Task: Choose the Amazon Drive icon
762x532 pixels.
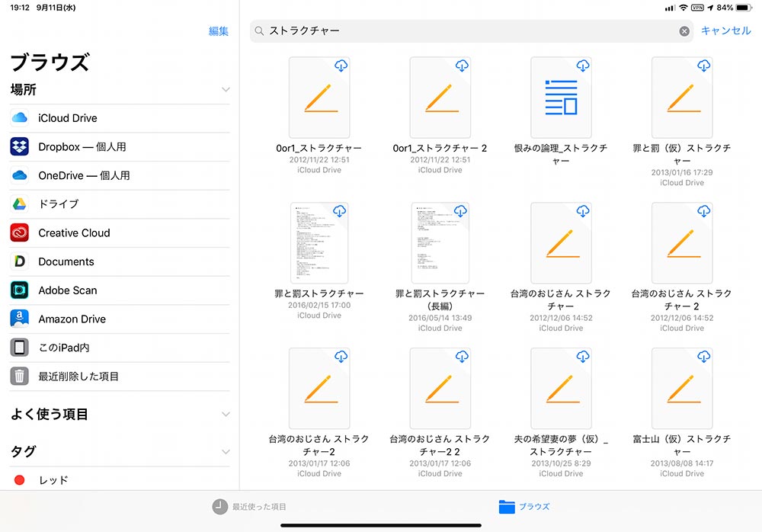Action: point(20,319)
